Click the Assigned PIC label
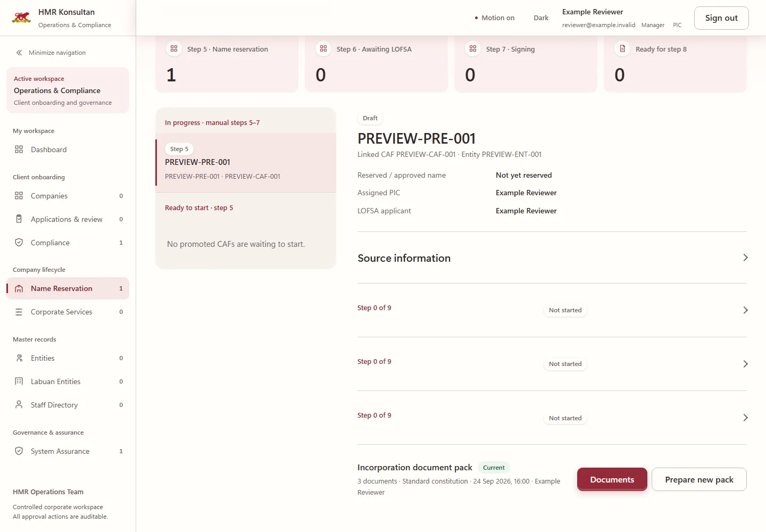 coord(379,193)
